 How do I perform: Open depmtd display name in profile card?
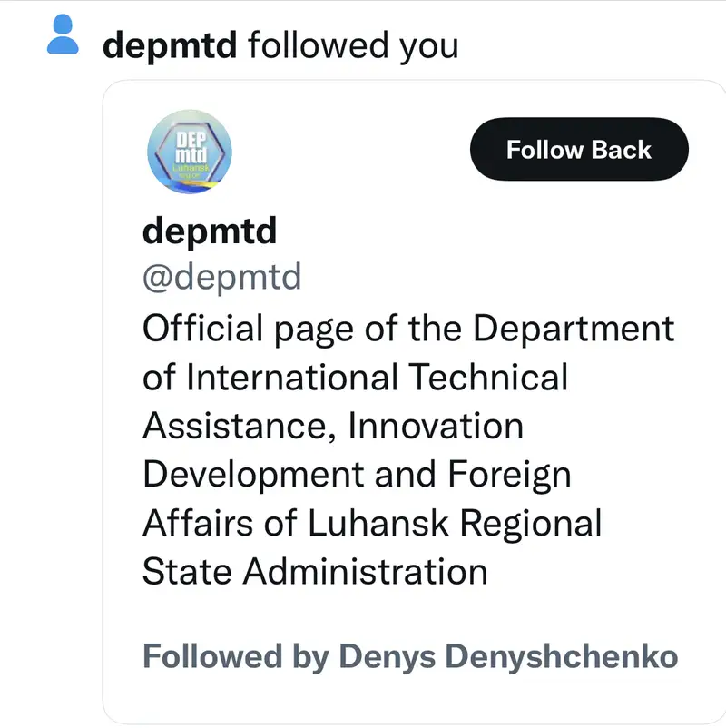210,231
